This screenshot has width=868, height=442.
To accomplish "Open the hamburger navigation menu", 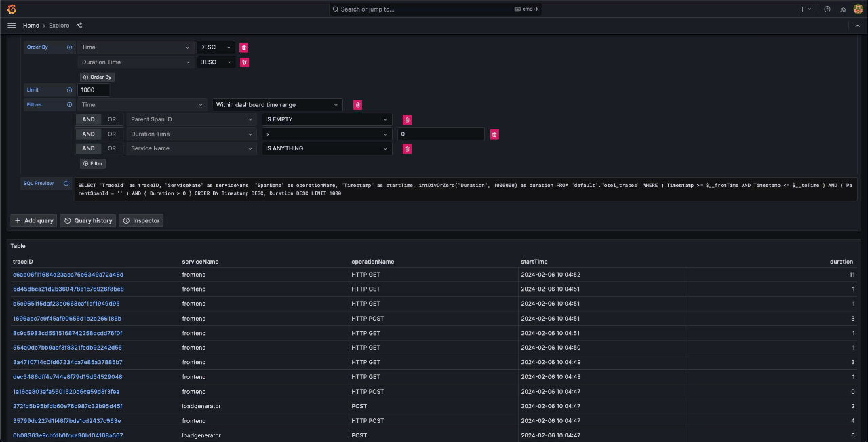I will 12,26.
